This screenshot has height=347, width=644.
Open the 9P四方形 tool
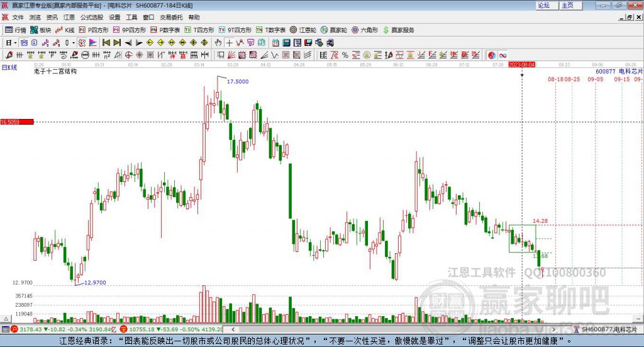[x=130, y=30]
